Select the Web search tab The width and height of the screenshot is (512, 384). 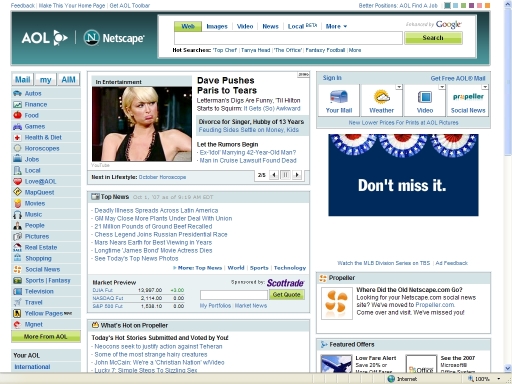coord(188,26)
